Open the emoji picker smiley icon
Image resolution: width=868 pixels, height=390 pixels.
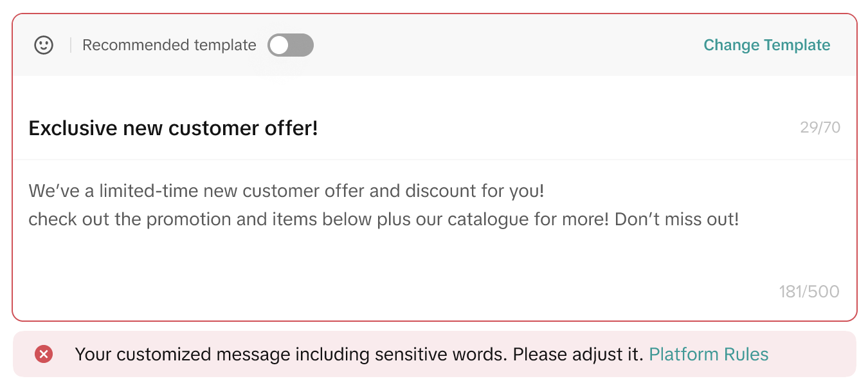coord(44,45)
